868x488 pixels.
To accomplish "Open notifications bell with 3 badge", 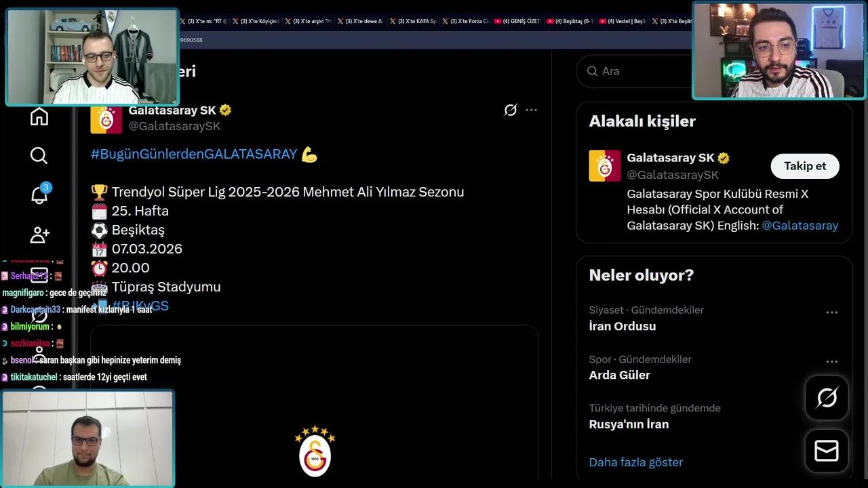I will (x=40, y=195).
